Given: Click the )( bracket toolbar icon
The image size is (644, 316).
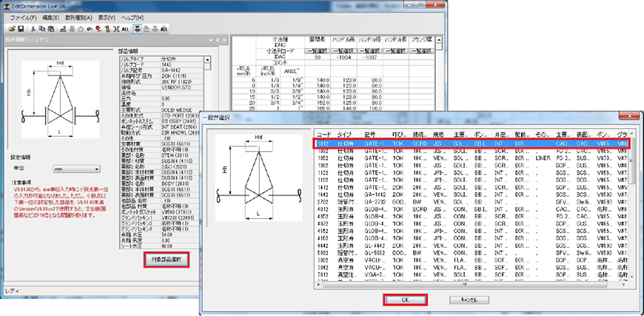Looking at the screenshot, I should click(116, 29).
